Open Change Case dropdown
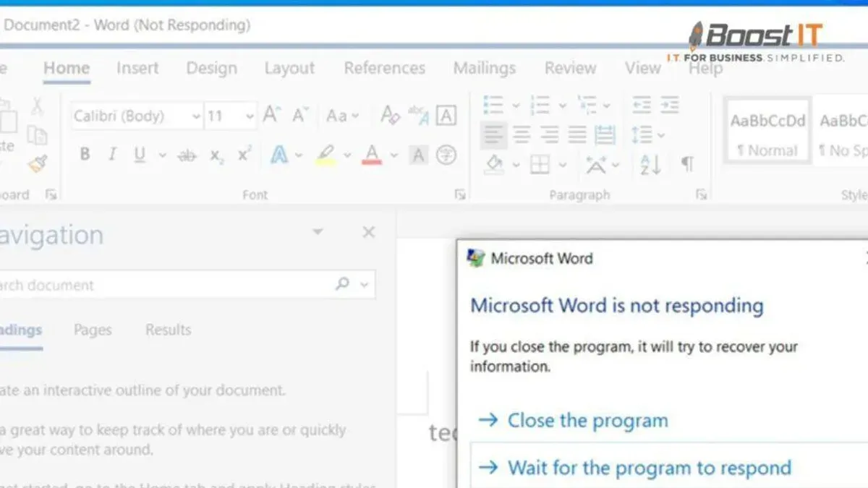The width and height of the screenshot is (868, 488). [342, 116]
